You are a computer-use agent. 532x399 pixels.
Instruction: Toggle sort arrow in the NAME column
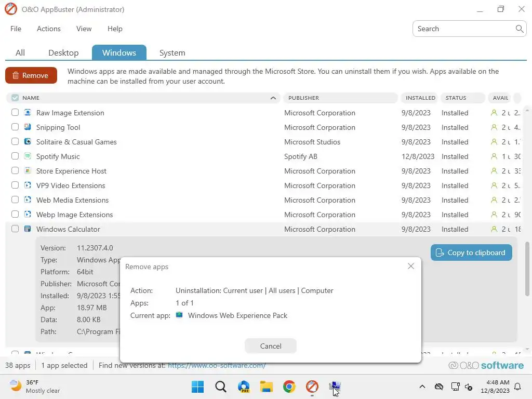[273, 98]
